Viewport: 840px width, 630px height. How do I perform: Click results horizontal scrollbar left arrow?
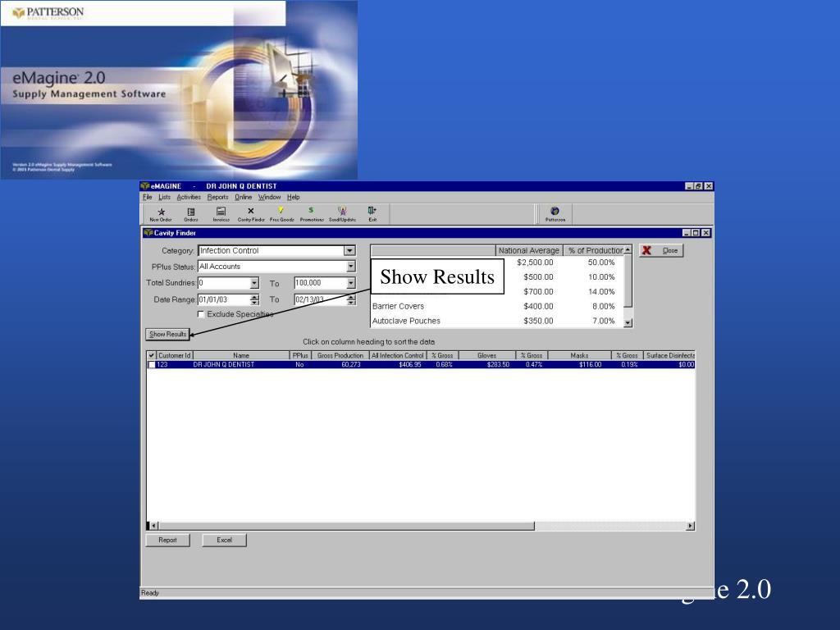tap(153, 526)
